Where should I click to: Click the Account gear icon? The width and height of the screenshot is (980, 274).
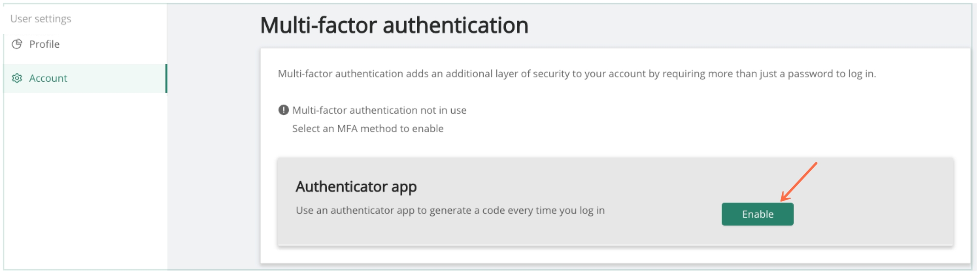click(x=17, y=78)
